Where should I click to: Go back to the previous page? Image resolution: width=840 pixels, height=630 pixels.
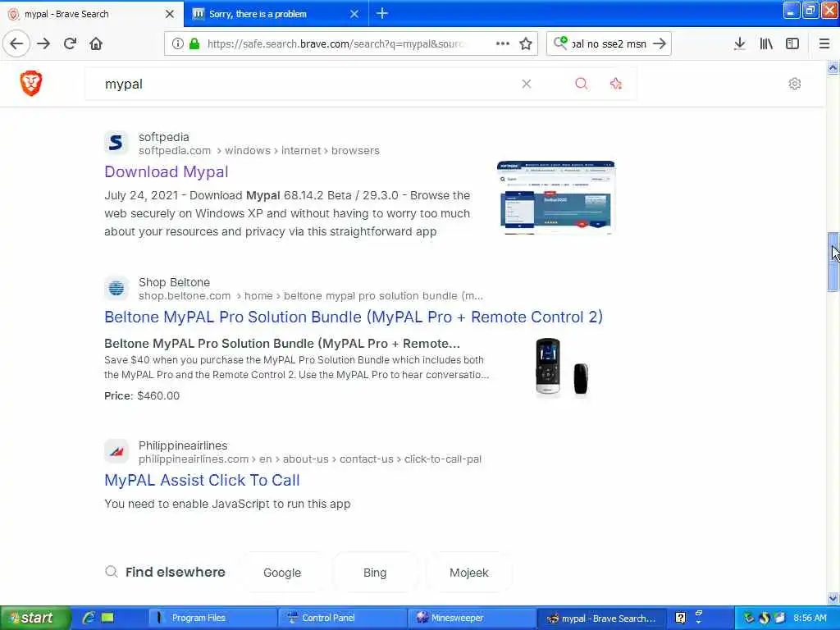click(x=16, y=44)
